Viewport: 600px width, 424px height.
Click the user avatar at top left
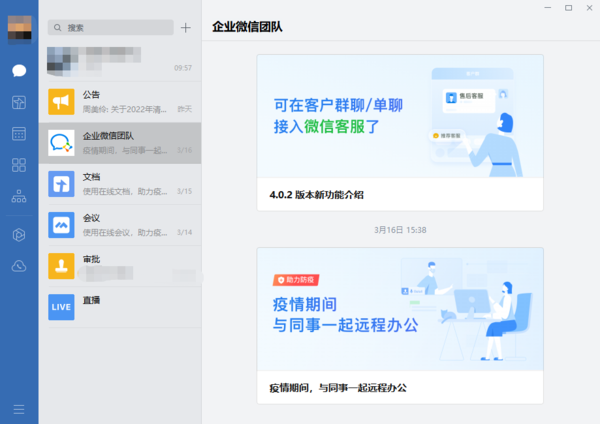coord(19,28)
